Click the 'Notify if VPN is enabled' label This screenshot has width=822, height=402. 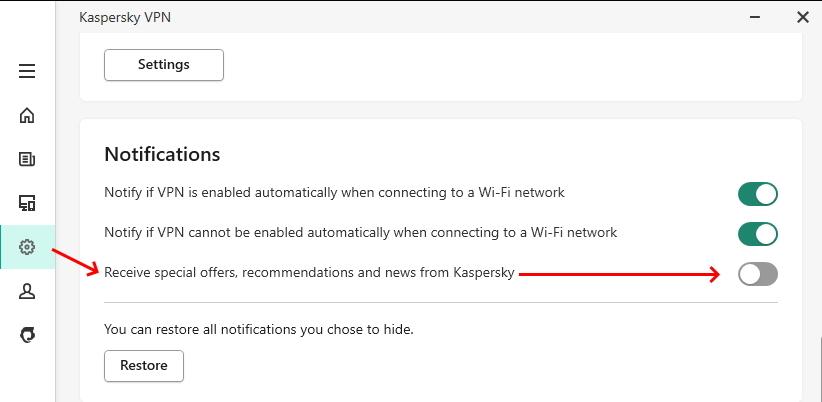[x=334, y=192]
